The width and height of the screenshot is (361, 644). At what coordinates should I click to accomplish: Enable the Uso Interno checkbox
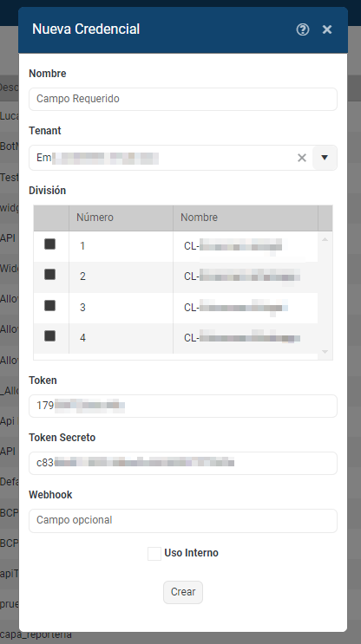[x=154, y=554]
